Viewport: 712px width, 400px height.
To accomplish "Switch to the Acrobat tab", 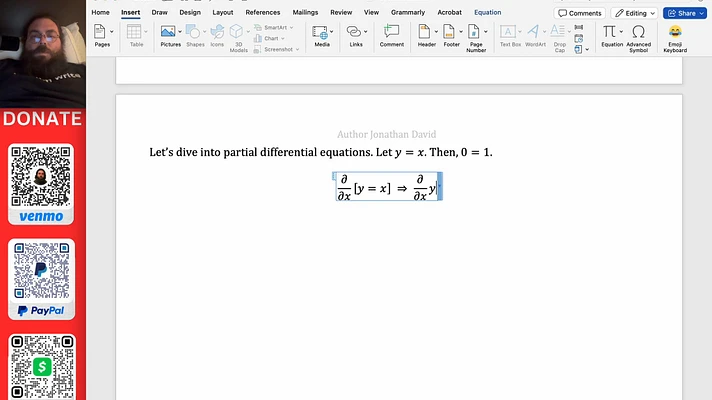I will (x=449, y=13).
